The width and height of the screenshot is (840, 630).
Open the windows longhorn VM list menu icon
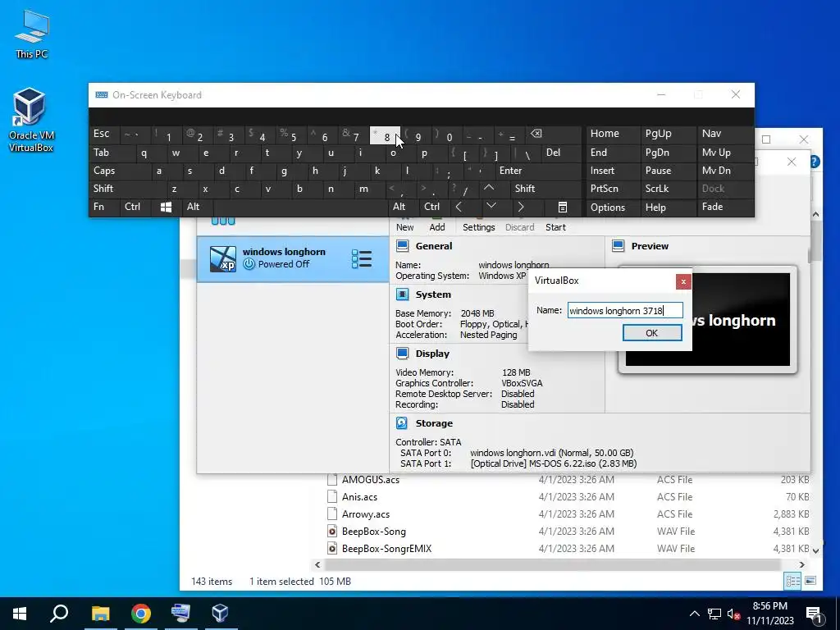pyautogui.click(x=362, y=258)
